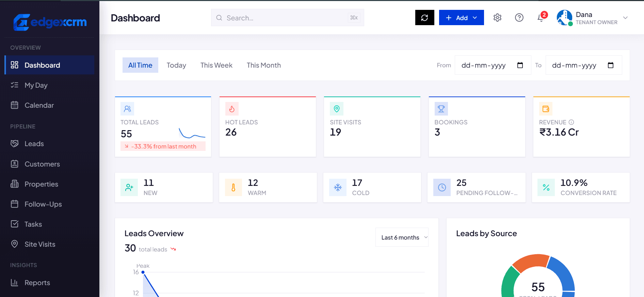The height and width of the screenshot is (297, 644).
Task: Expand the Add button dropdown
Action: point(475,18)
